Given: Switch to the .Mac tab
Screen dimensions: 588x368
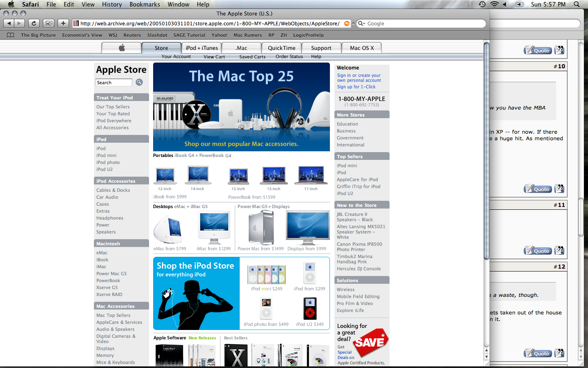Looking at the screenshot, I should 242,48.
